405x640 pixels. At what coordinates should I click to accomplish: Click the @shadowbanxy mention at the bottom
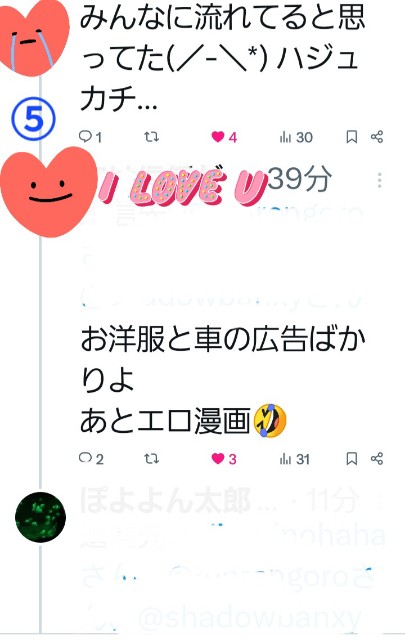coord(250,618)
